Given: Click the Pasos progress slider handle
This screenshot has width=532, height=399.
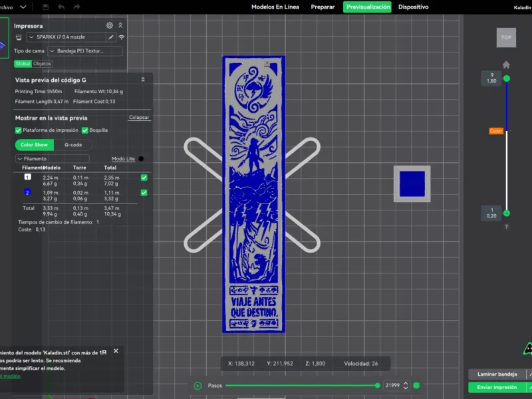Looking at the screenshot, I should (x=378, y=386).
